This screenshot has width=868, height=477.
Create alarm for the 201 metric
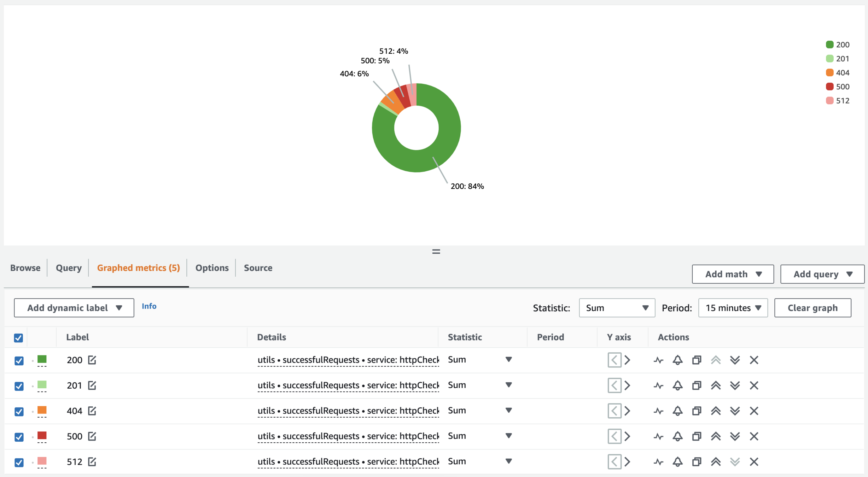pos(677,385)
